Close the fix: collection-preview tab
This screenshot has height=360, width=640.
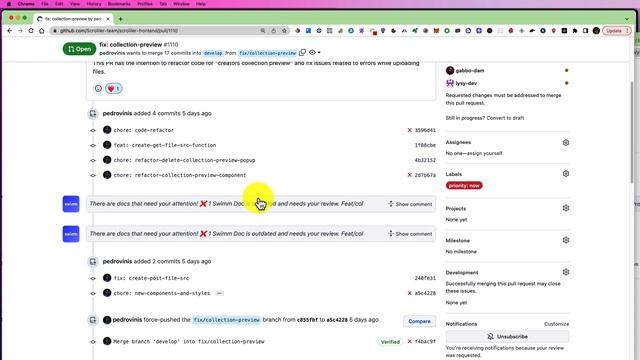[108, 19]
